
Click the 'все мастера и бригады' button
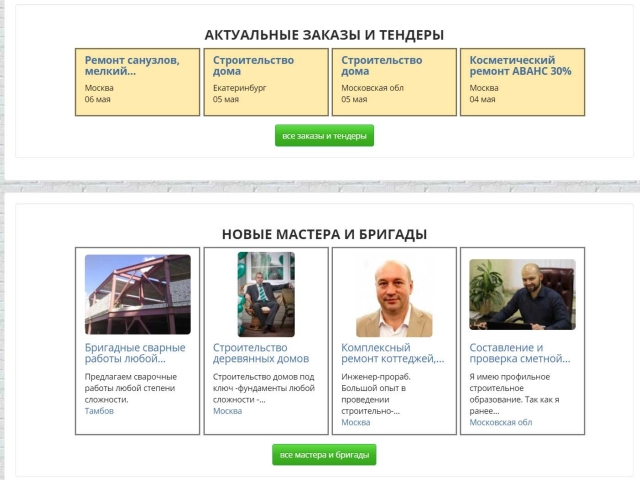[324, 455]
